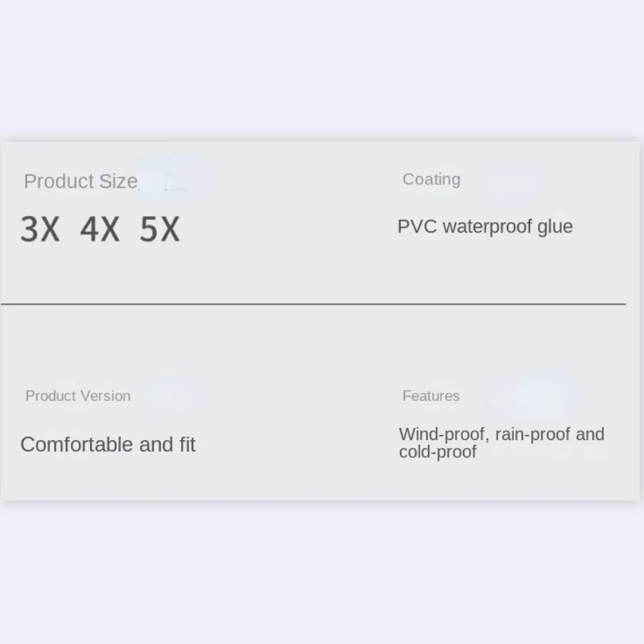Viewport: 644px width, 644px height.
Task: Click the horizontal divider line
Action: pos(313,304)
